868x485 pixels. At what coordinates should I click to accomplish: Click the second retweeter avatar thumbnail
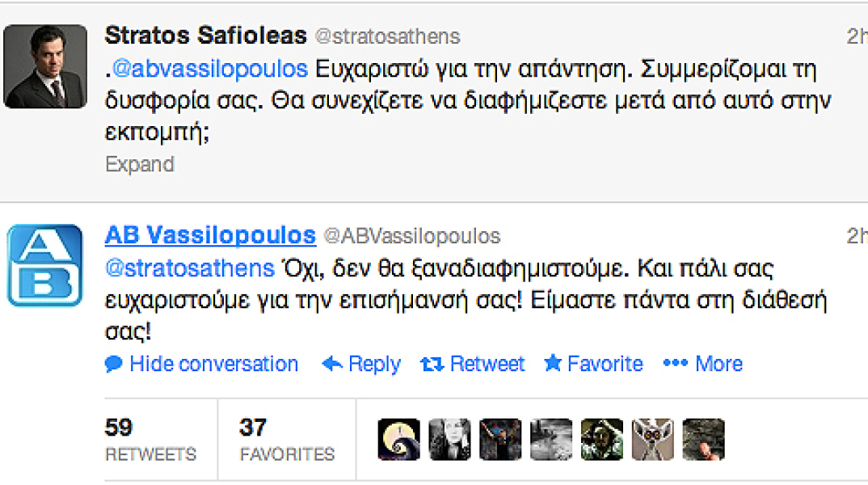[449, 440]
